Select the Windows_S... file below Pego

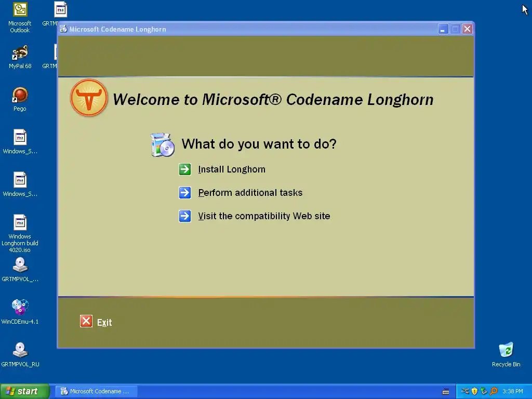point(20,141)
